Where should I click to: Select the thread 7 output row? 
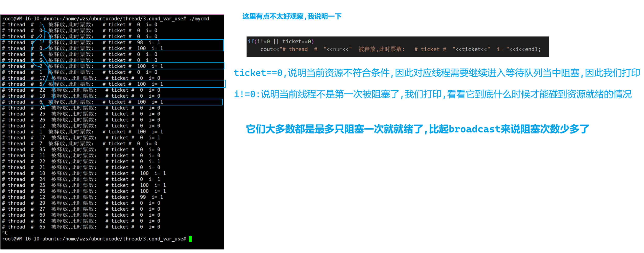(x=80, y=144)
